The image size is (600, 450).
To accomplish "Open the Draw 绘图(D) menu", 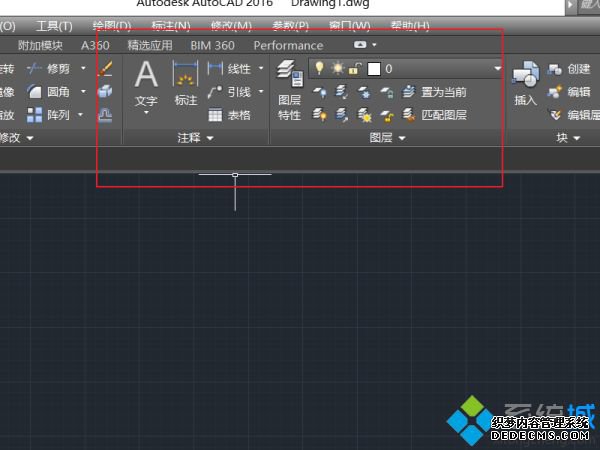I will tap(112, 26).
